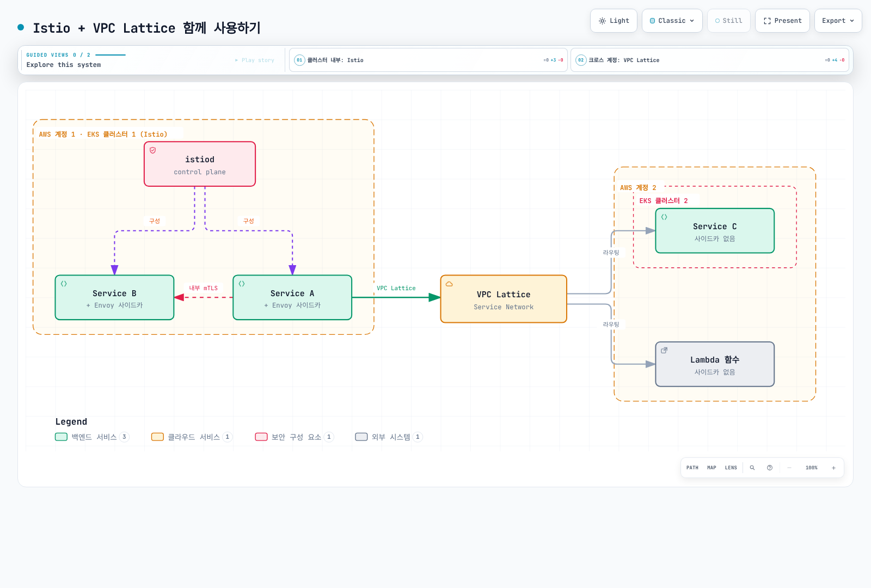Click the cloud icon on VPC Lattice node

(449, 284)
